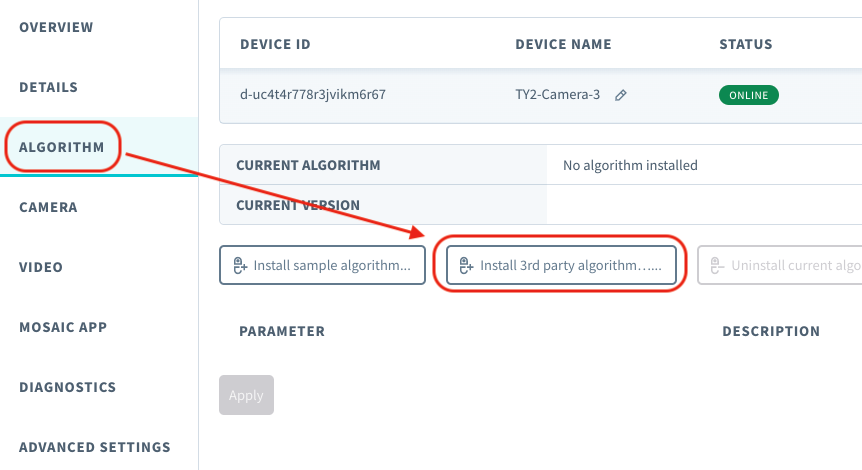862x470 pixels.
Task: Open Advanced Settings in sidebar
Action: 94,447
